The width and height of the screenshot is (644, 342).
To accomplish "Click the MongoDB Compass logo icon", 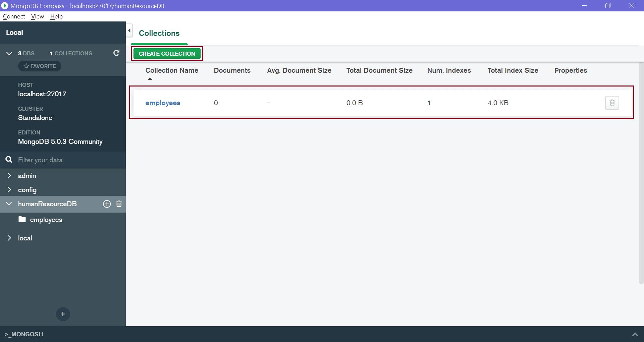I will [x=5, y=6].
